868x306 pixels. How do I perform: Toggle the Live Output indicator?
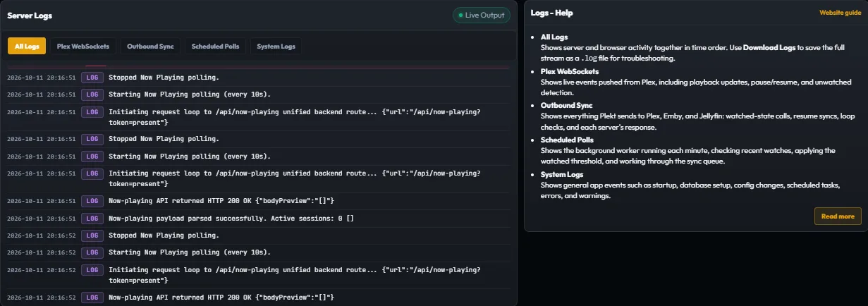[482, 15]
